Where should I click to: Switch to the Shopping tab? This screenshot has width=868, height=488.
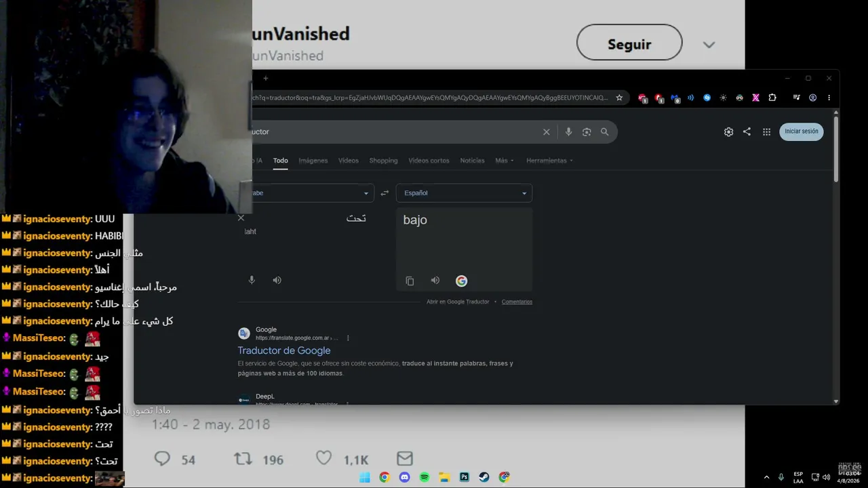click(x=384, y=161)
